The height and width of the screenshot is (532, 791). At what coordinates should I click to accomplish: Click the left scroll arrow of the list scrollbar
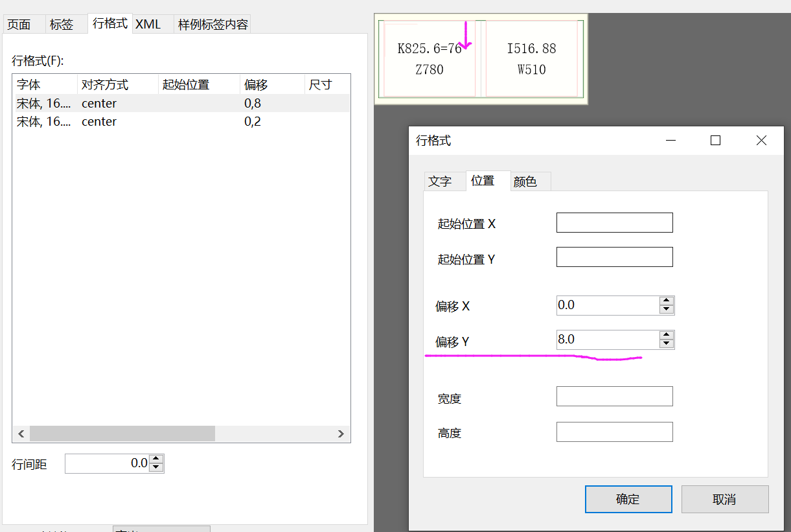pyautogui.click(x=21, y=434)
